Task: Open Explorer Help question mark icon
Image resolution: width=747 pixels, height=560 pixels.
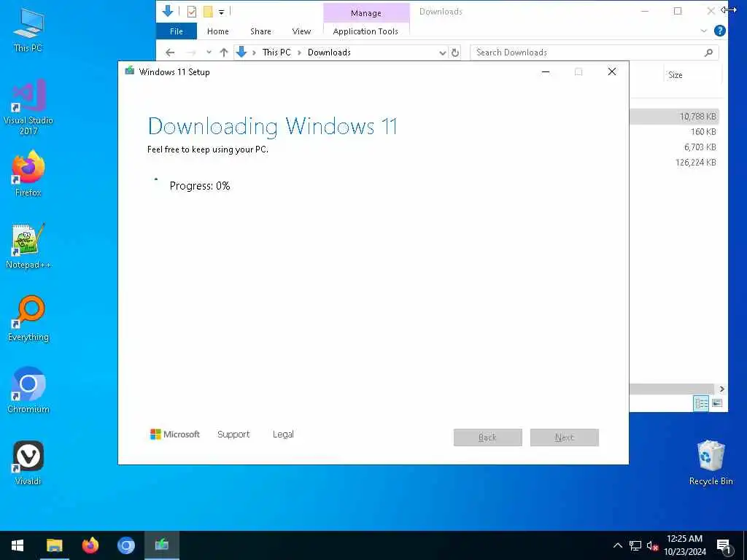Action: [720, 31]
